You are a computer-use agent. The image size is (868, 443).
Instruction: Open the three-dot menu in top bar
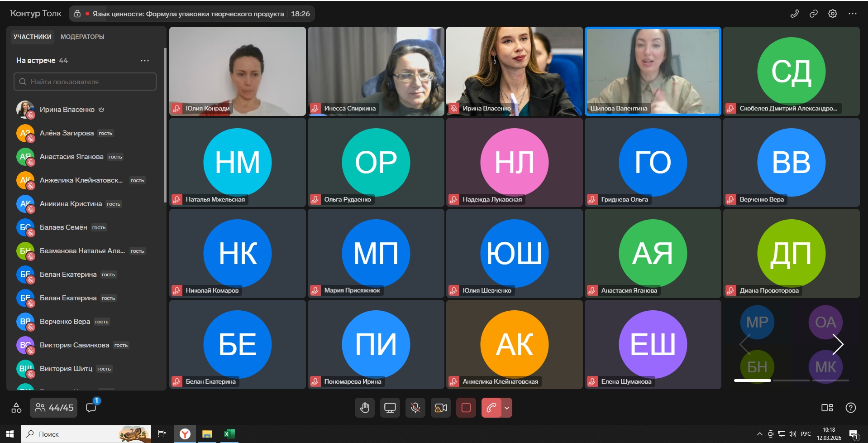click(x=852, y=14)
